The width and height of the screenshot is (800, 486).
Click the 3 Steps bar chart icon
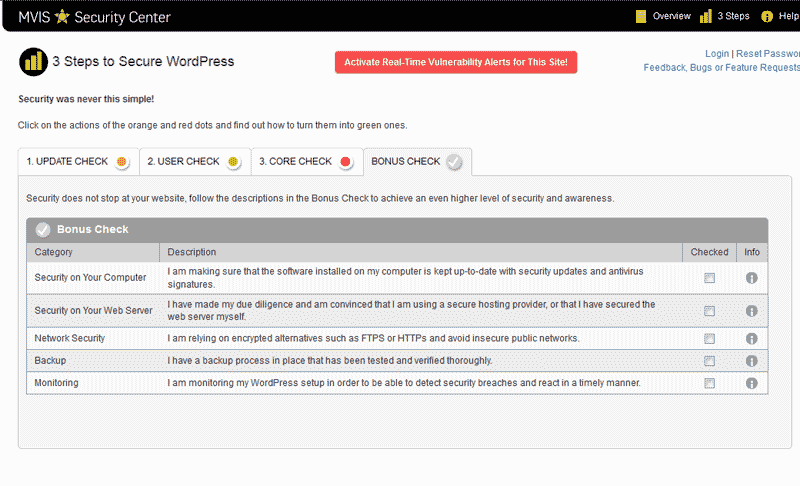(706, 16)
